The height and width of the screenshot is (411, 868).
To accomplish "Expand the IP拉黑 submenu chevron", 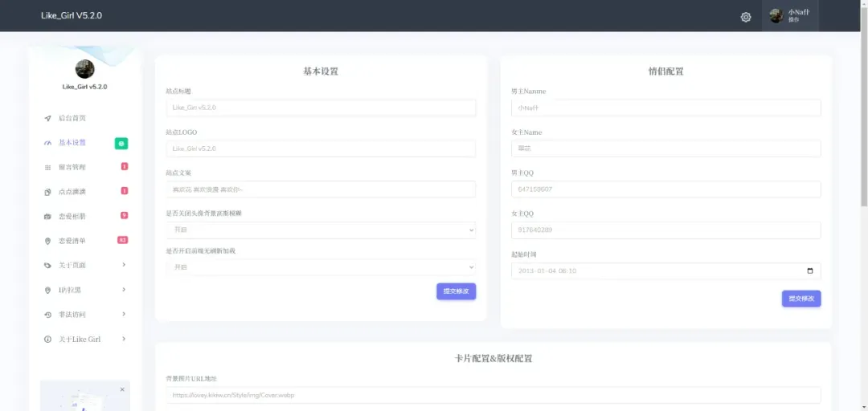I will [x=124, y=289].
